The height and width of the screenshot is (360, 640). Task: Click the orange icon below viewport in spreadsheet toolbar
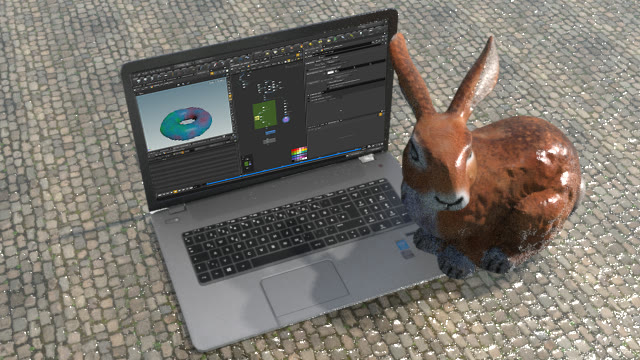[x=182, y=152]
